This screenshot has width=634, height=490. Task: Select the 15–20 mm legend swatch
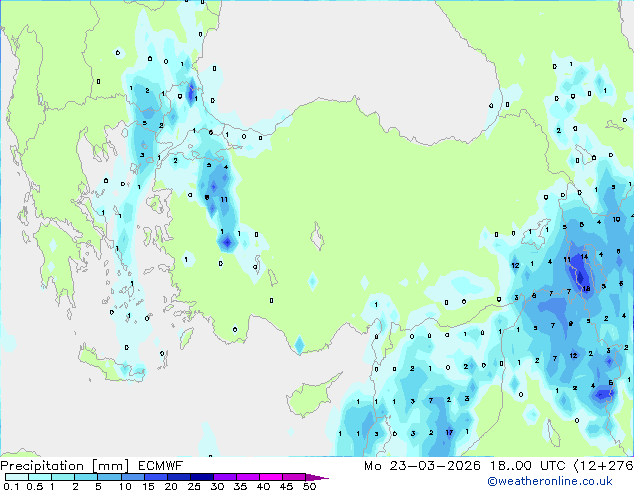click(156, 477)
